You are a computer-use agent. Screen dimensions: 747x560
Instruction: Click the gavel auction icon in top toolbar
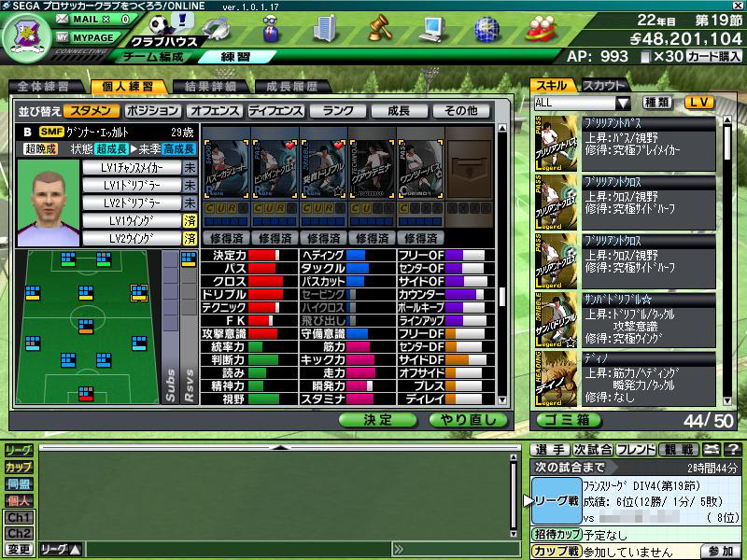point(378,28)
